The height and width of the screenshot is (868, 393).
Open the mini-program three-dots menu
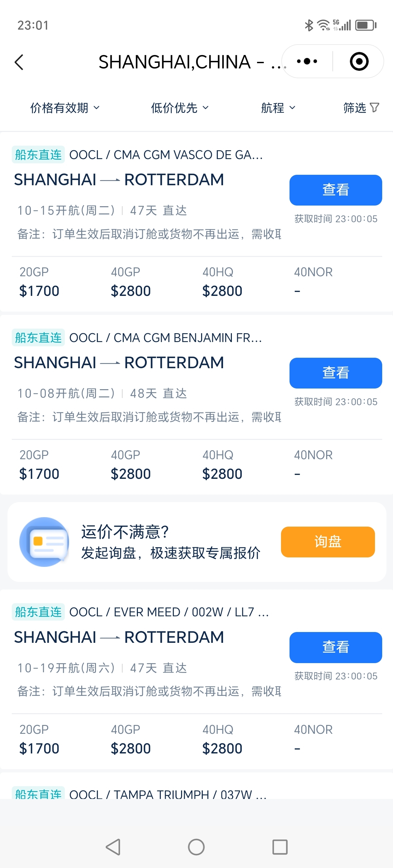pyautogui.click(x=307, y=61)
